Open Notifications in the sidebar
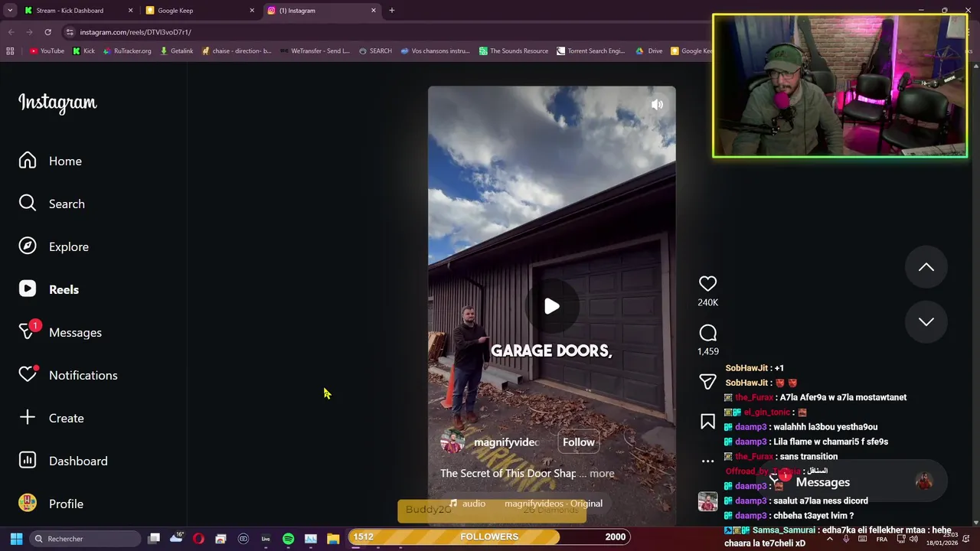980x551 pixels. point(68,375)
